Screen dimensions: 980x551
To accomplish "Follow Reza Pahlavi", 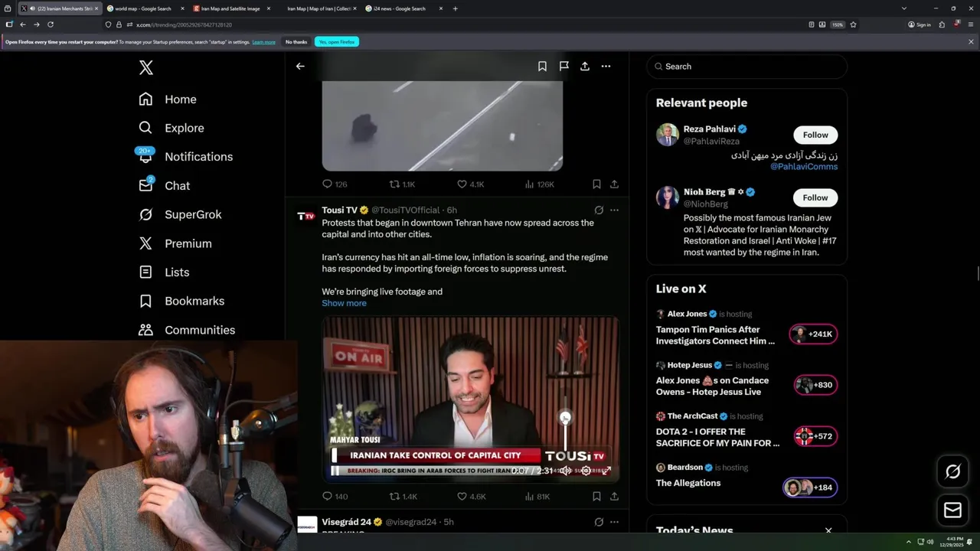I will point(815,135).
